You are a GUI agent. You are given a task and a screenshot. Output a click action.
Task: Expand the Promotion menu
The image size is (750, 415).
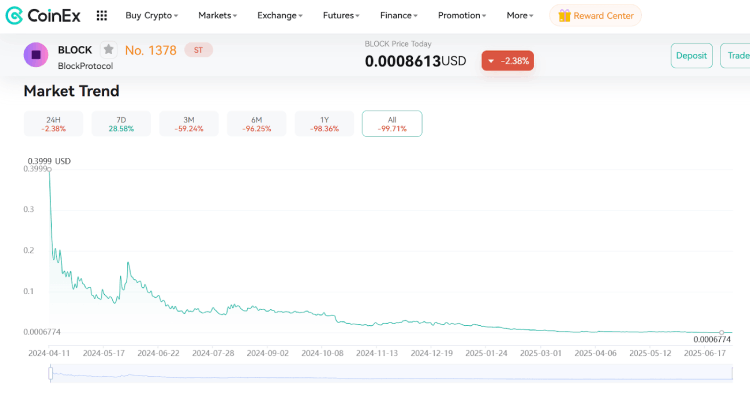462,15
